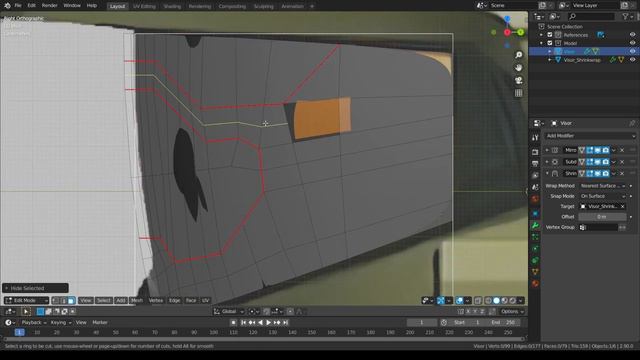Switch to the Sculpting workspace tab

coord(264,6)
